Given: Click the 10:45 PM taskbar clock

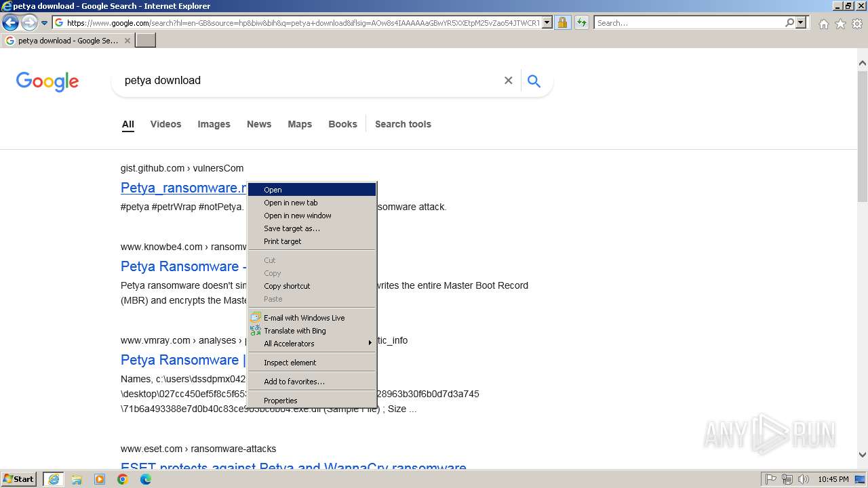Looking at the screenshot, I should (833, 479).
